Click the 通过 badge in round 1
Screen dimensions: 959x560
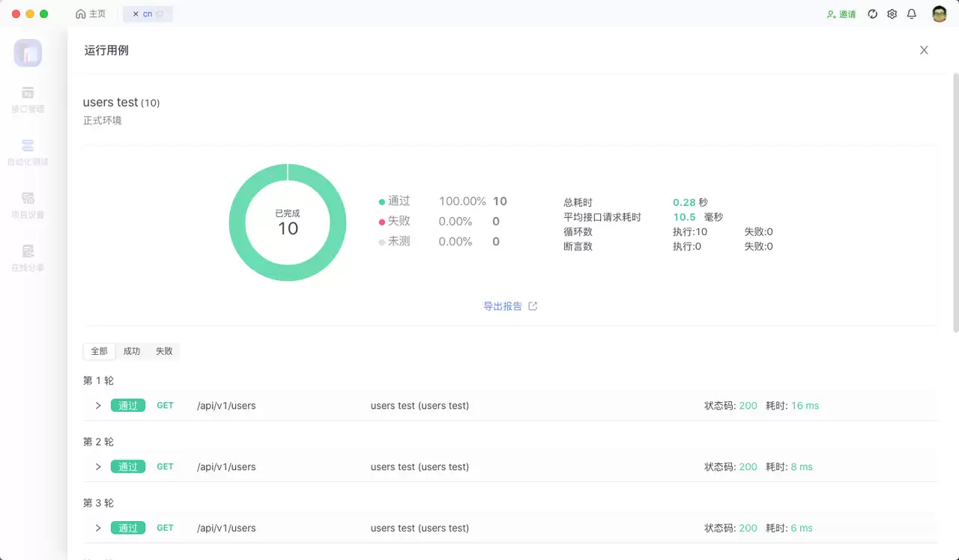coord(128,406)
